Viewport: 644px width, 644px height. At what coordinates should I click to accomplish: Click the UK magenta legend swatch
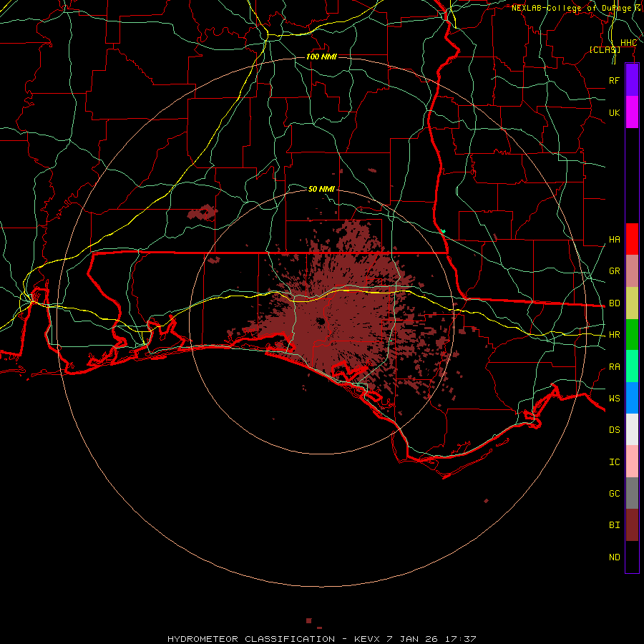(632, 112)
